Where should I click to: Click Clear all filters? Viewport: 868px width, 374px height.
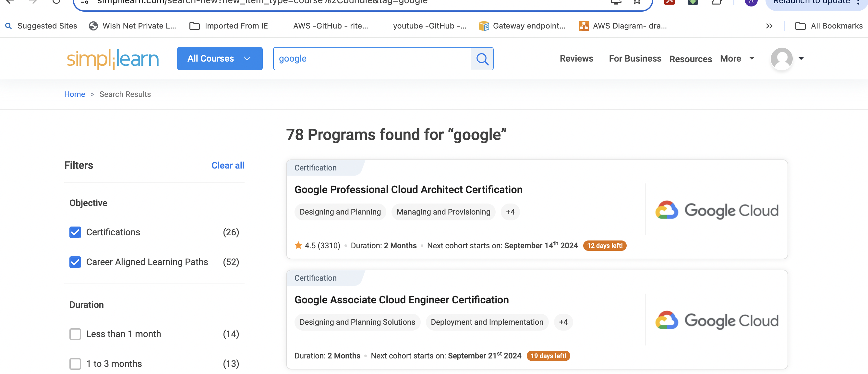pyautogui.click(x=228, y=165)
